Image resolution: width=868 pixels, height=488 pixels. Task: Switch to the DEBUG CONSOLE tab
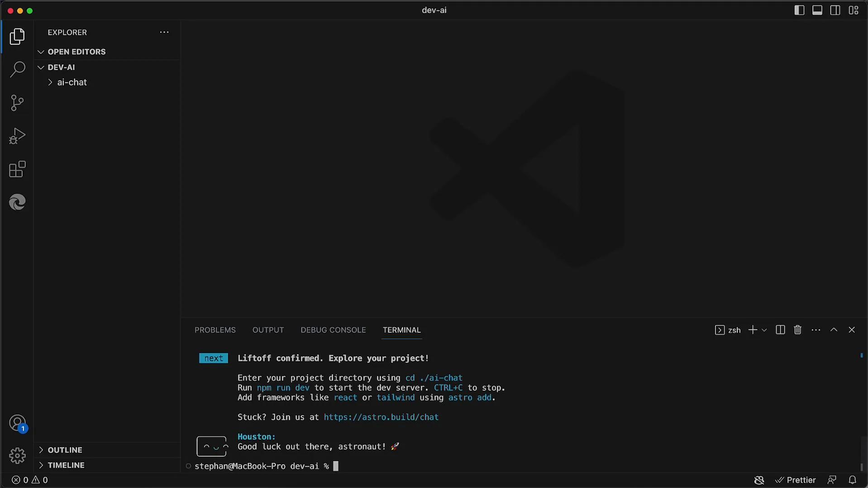(x=333, y=330)
